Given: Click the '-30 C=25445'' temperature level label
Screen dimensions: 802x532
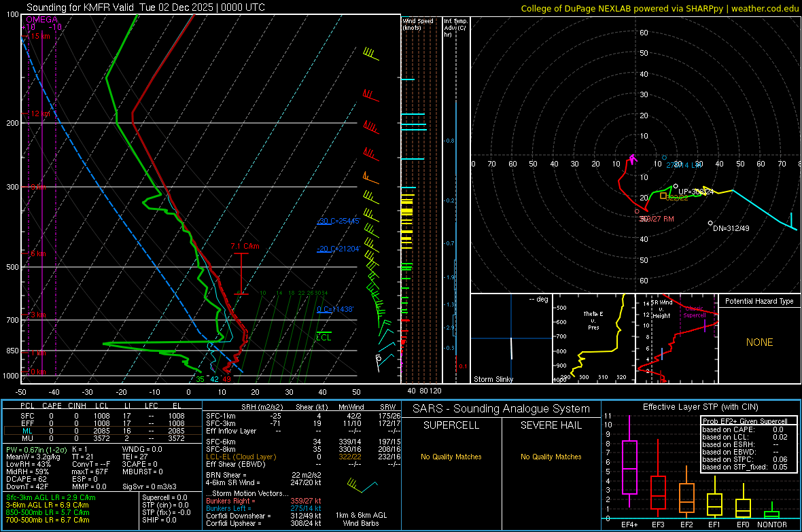Looking at the screenshot, I should tap(338, 221).
